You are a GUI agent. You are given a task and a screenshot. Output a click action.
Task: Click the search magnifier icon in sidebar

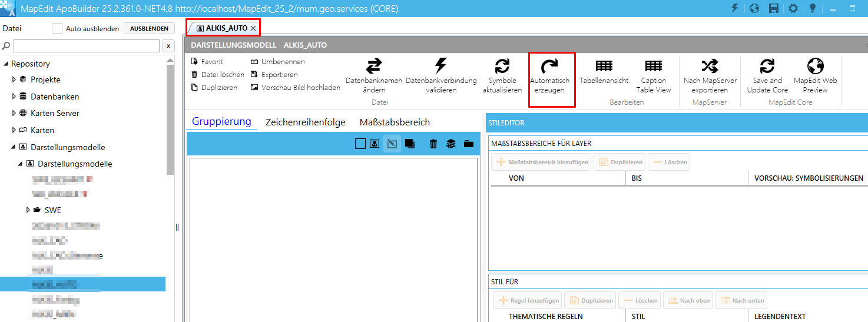(x=6, y=46)
